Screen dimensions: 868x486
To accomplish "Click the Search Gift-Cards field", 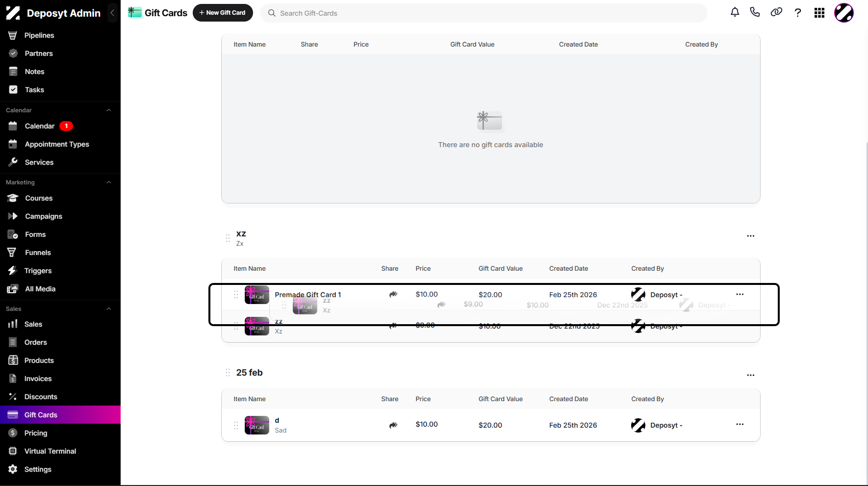I will [484, 13].
